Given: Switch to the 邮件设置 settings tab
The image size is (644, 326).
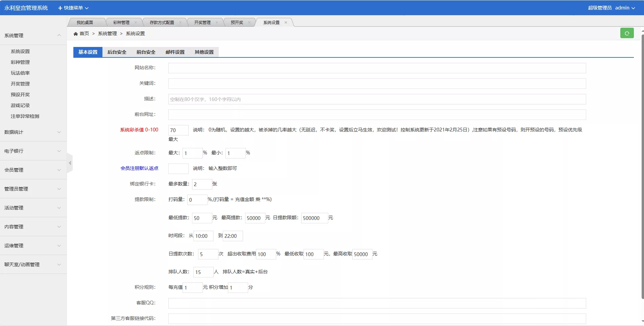Looking at the screenshot, I should [x=175, y=52].
